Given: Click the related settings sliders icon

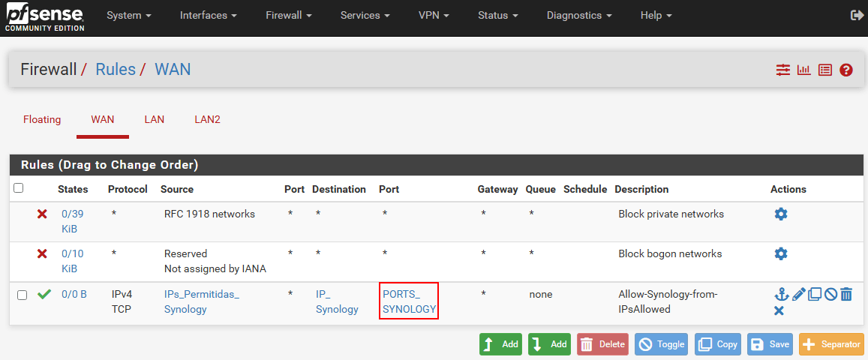Looking at the screenshot, I should point(782,70).
